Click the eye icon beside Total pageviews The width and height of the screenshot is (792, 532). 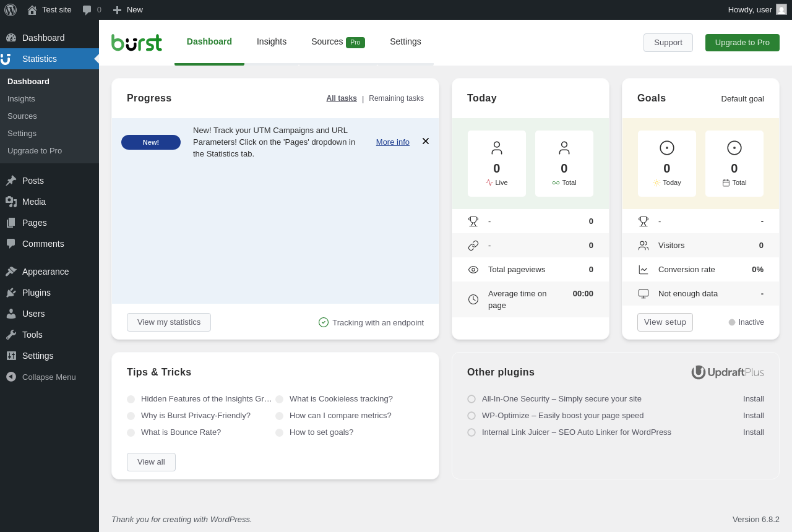click(473, 270)
